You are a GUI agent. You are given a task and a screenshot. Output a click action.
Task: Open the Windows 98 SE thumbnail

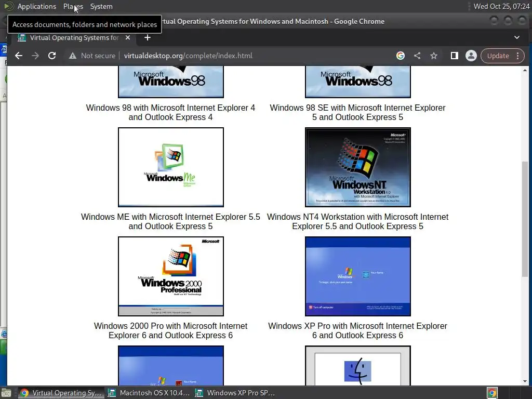point(357,82)
